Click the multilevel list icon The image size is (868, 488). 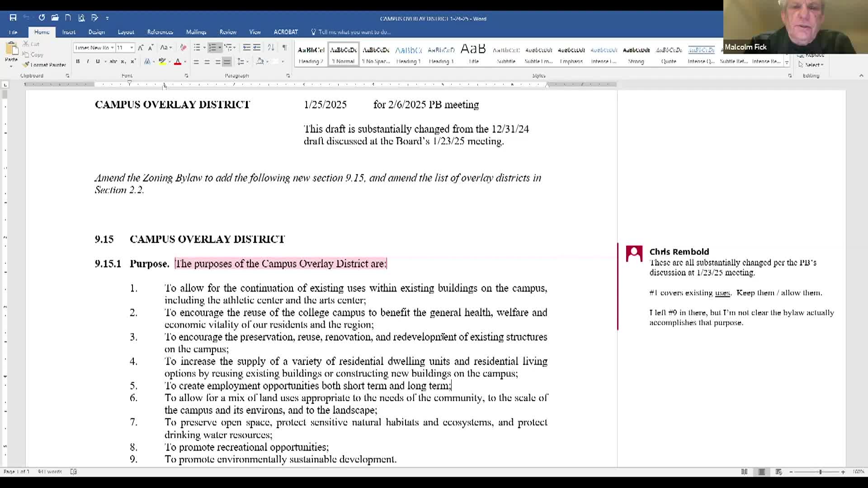pyautogui.click(x=228, y=47)
